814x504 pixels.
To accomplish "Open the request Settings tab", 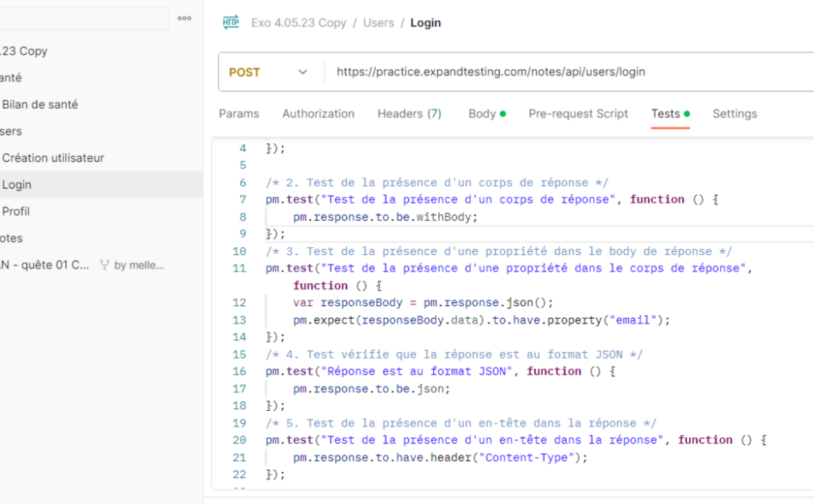I will tap(734, 114).
